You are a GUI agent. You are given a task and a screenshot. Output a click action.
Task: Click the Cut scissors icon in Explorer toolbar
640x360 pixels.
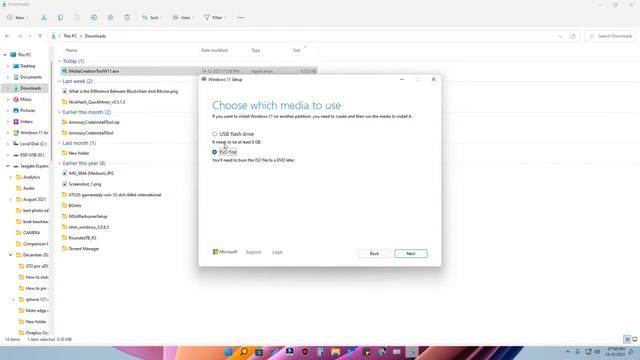[x=43, y=18]
